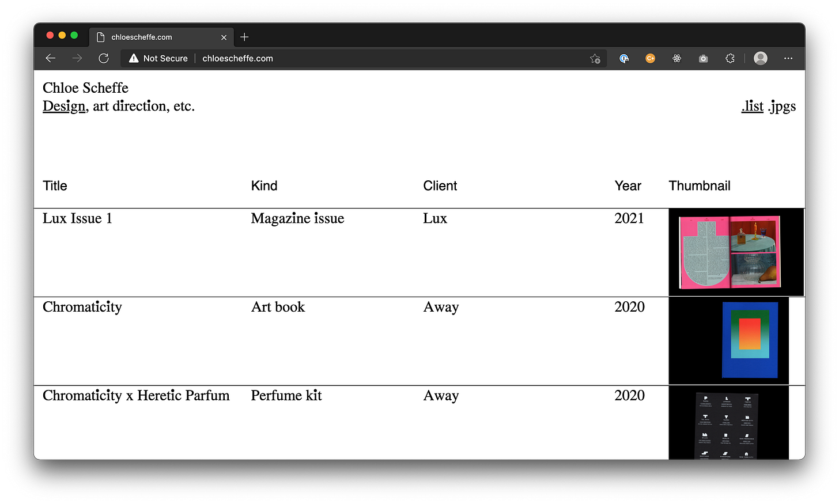Viewport: 839px width, 504px height.
Task: Open the blue circular extension icon
Action: point(624,58)
